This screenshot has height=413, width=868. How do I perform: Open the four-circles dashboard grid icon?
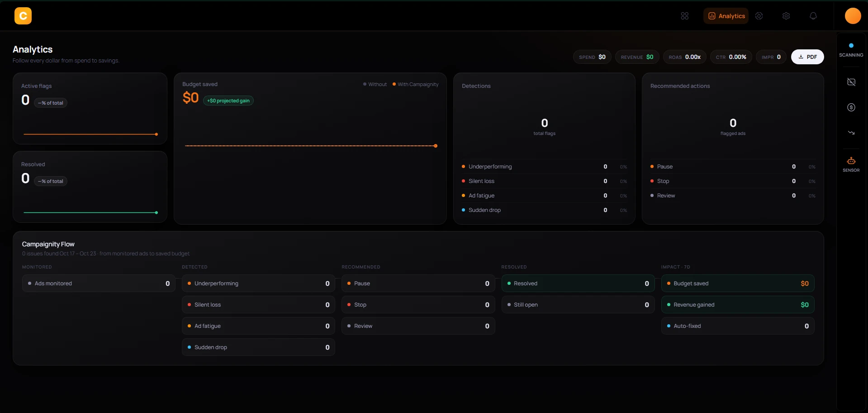685,16
